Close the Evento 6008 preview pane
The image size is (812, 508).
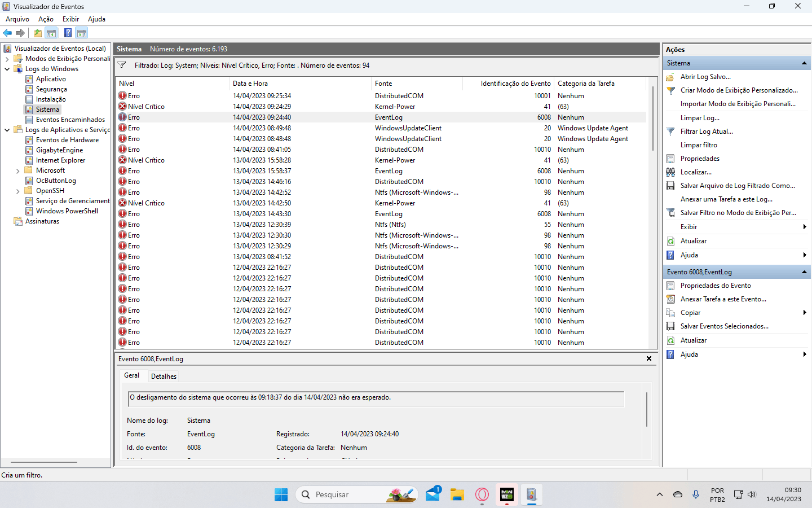(x=649, y=358)
